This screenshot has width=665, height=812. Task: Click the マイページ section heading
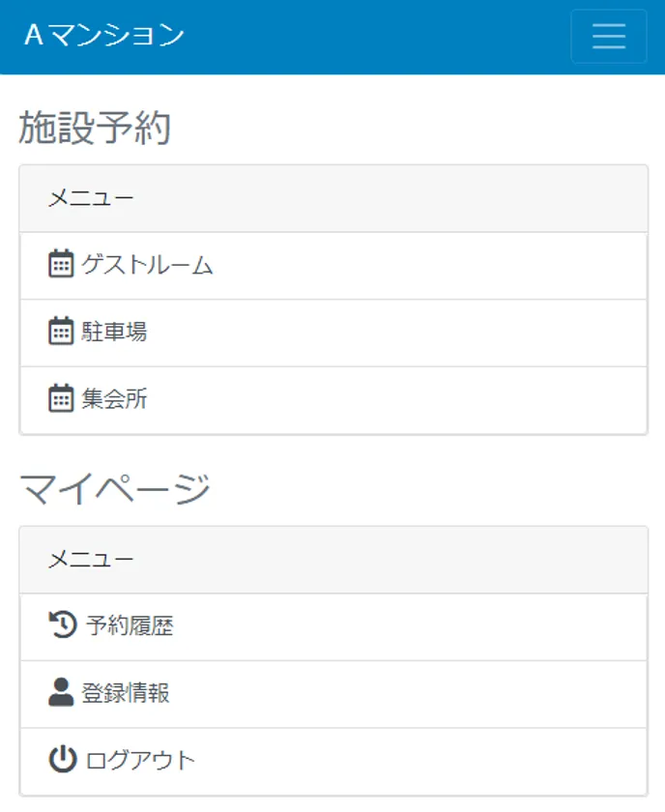coord(114,490)
